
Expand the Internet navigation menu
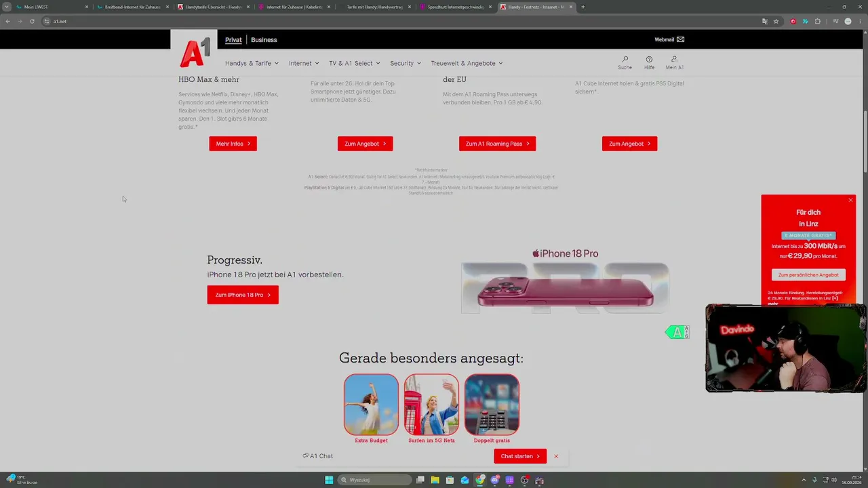pyautogui.click(x=304, y=63)
